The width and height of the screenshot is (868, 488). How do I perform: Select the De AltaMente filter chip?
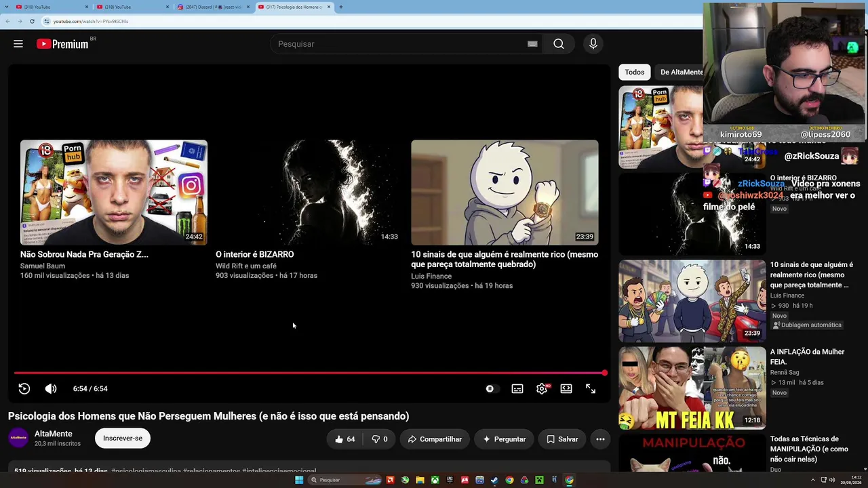click(680, 72)
